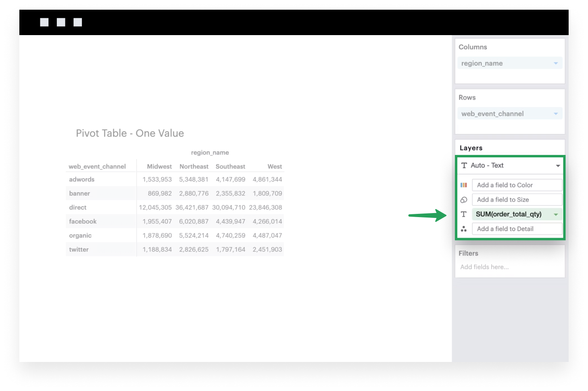Click the Text T icon beside SUM(order_total_qty)
Viewport: 588px width, 391px height.
tap(464, 214)
